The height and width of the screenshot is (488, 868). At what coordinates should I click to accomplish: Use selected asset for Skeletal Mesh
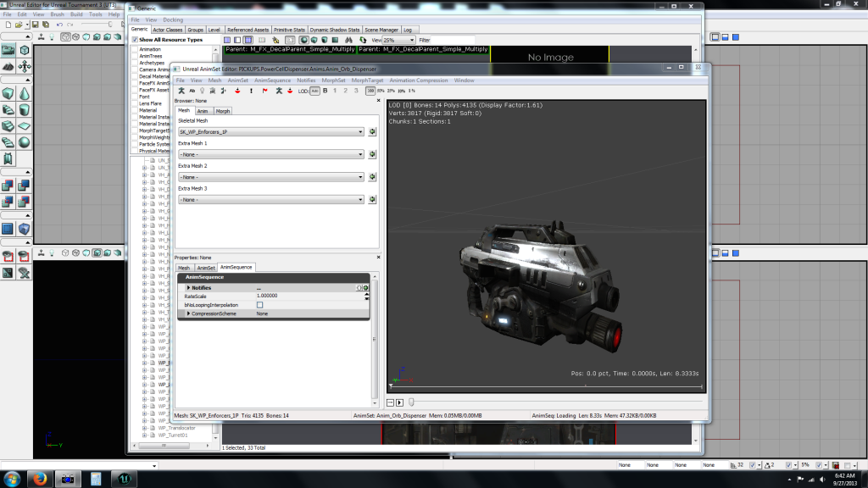pyautogui.click(x=372, y=131)
